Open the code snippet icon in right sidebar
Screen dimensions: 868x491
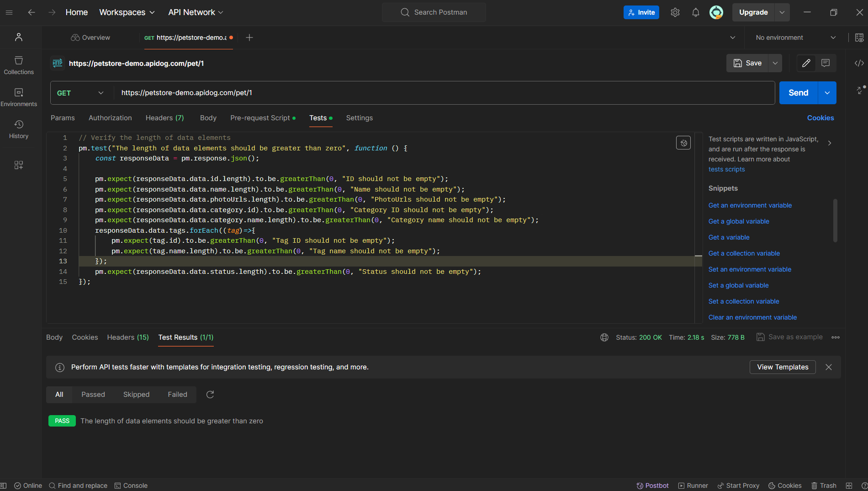point(859,63)
